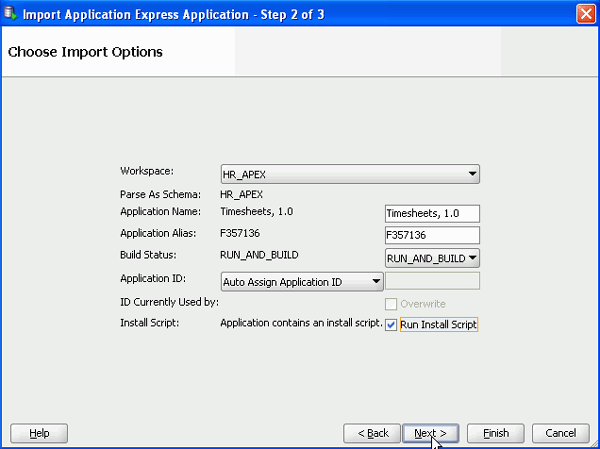
Task: Click the 'Workspace:' label
Action: [147, 171]
